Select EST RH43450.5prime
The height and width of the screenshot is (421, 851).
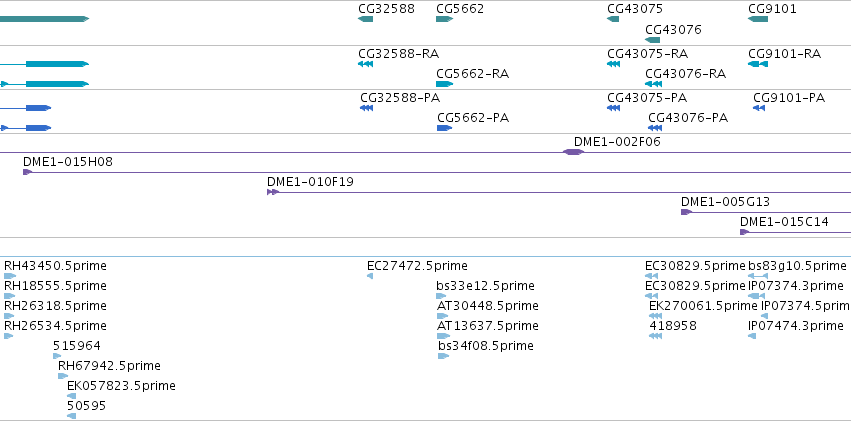click(55, 266)
